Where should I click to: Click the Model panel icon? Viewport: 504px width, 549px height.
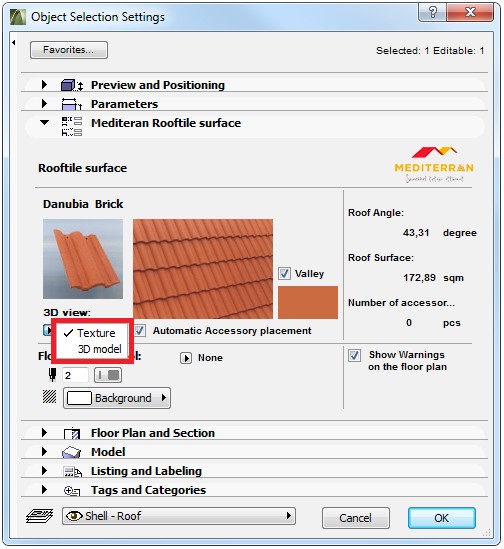tap(71, 452)
